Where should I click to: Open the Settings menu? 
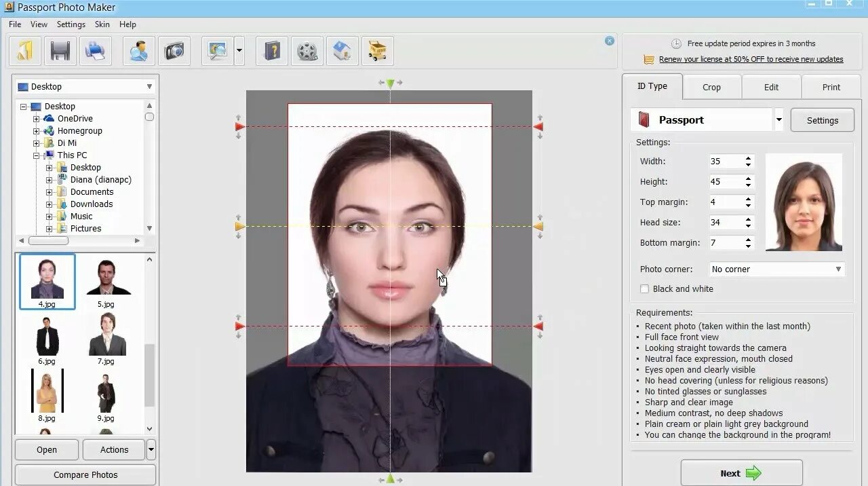tap(71, 24)
